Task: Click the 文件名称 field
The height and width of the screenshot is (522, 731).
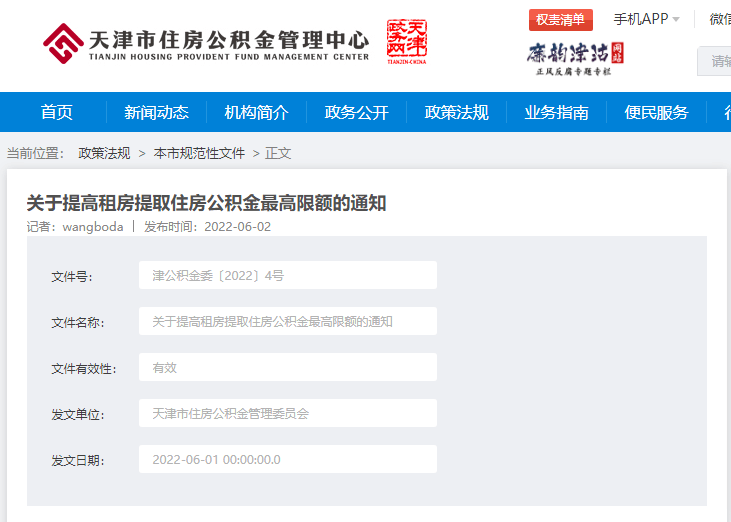Action: [287, 321]
